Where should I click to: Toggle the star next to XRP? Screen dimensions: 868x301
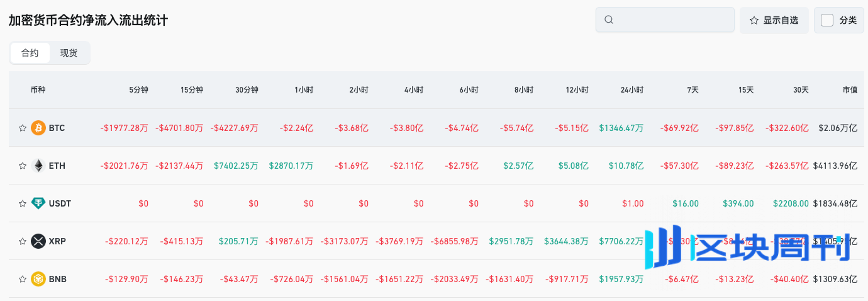click(x=23, y=241)
